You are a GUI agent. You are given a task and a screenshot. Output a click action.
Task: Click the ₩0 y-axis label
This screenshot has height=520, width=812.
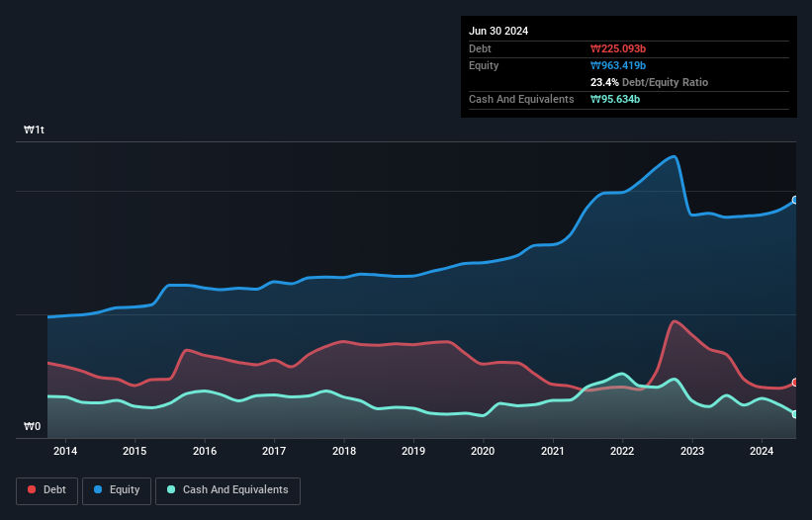click(32, 426)
